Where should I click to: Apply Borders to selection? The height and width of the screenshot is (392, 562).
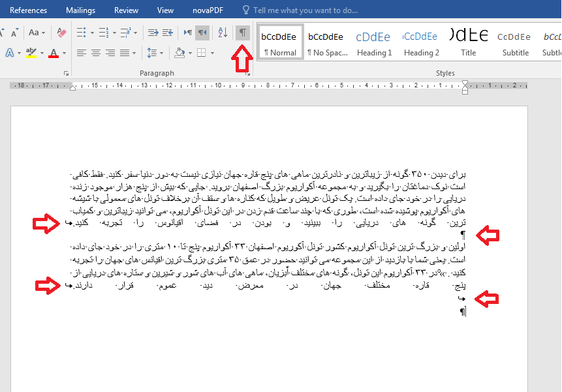pyautogui.click(x=202, y=53)
